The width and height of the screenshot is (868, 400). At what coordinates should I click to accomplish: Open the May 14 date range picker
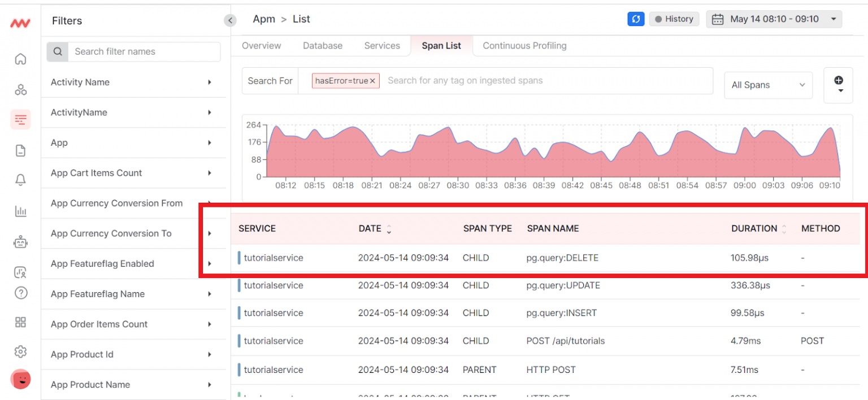click(774, 19)
